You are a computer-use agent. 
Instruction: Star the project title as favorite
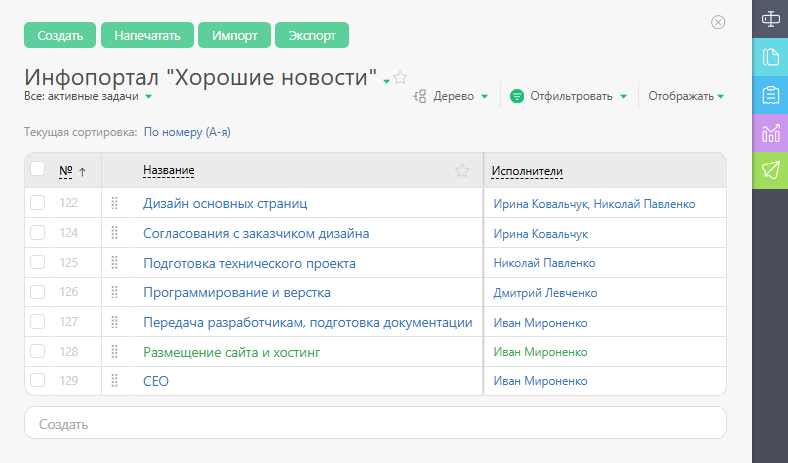pos(400,77)
